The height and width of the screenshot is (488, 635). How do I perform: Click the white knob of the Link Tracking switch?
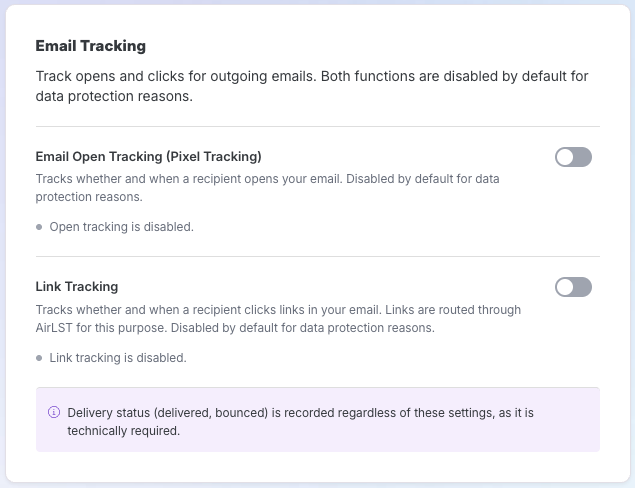565,287
